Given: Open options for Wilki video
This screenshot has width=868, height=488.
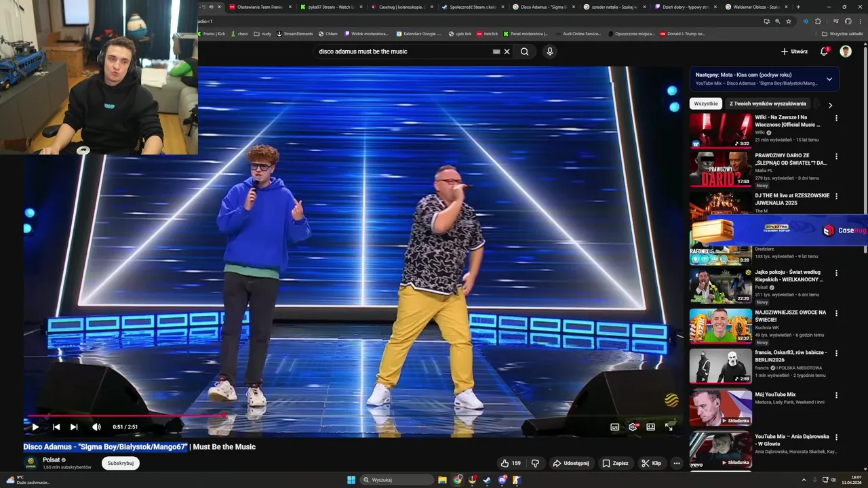Looking at the screenshot, I should point(836,118).
